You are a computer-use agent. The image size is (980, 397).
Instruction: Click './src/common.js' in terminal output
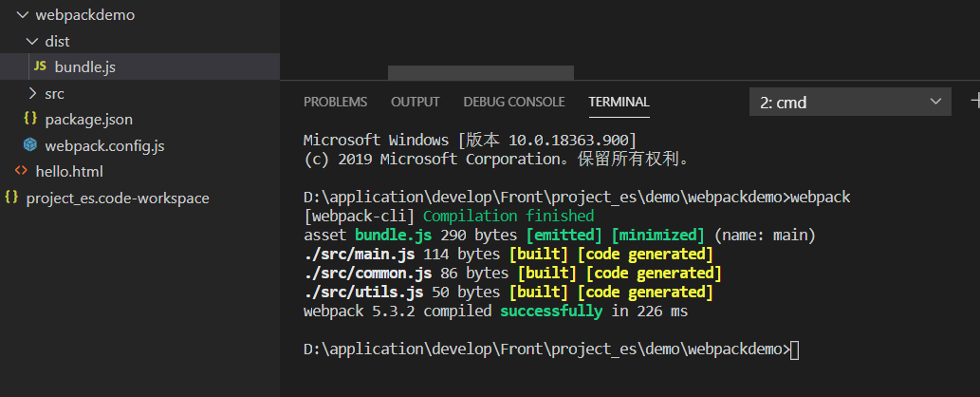[x=367, y=273]
